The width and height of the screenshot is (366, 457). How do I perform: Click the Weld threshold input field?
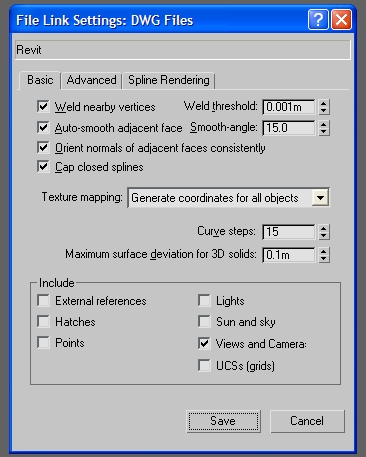coord(289,107)
